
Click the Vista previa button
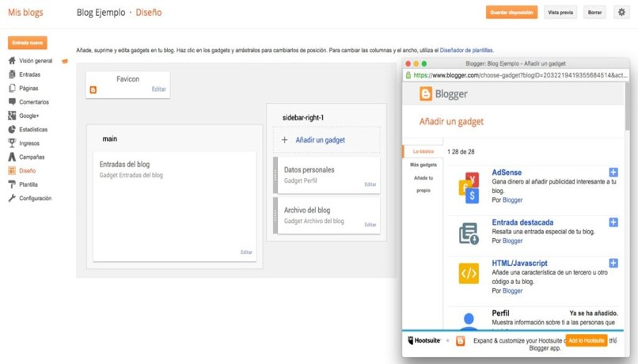(x=560, y=12)
